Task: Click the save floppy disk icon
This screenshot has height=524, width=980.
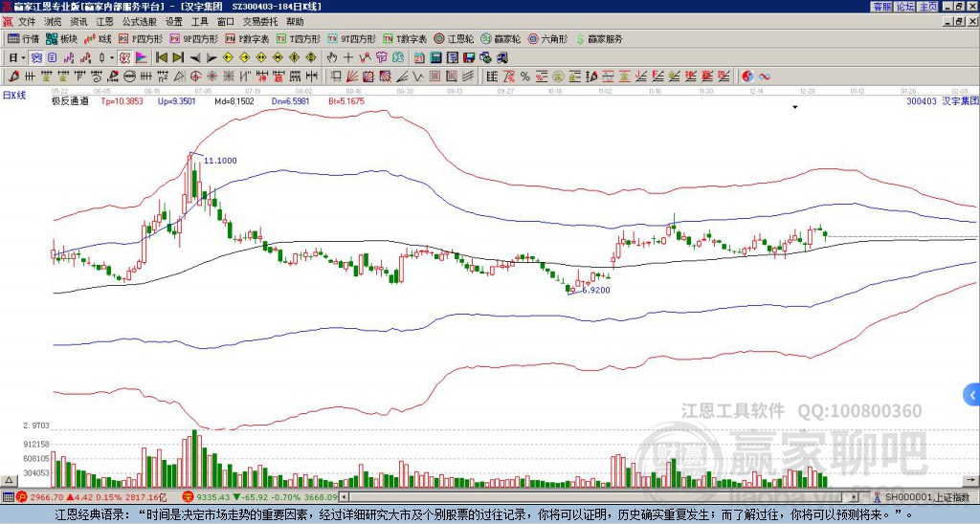Action: (x=469, y=58)
